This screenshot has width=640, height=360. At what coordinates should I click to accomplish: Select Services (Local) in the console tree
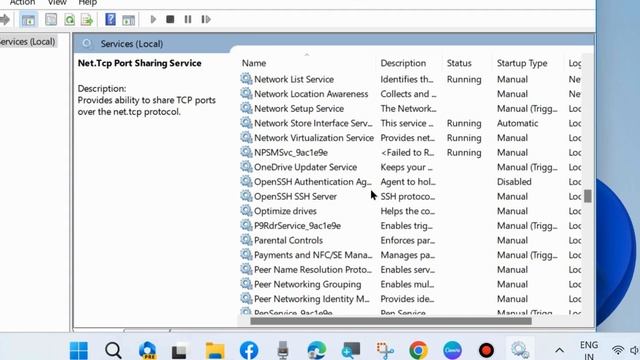point(27,42)
